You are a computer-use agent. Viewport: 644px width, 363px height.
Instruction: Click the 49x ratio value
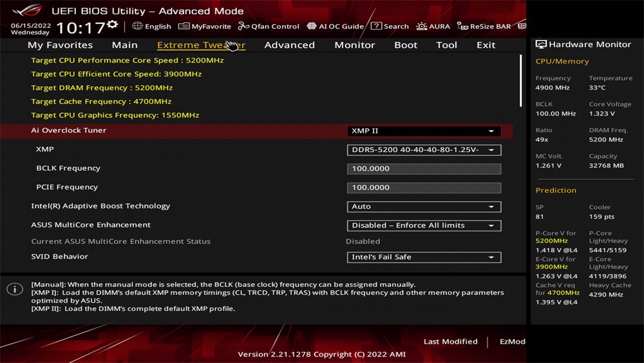(542, 139)
